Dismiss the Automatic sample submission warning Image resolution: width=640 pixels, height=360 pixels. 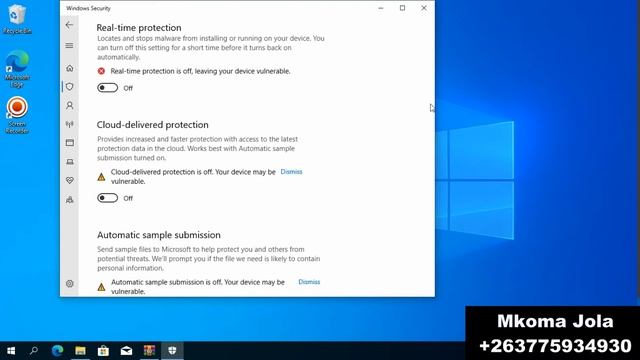click(309, 282)
